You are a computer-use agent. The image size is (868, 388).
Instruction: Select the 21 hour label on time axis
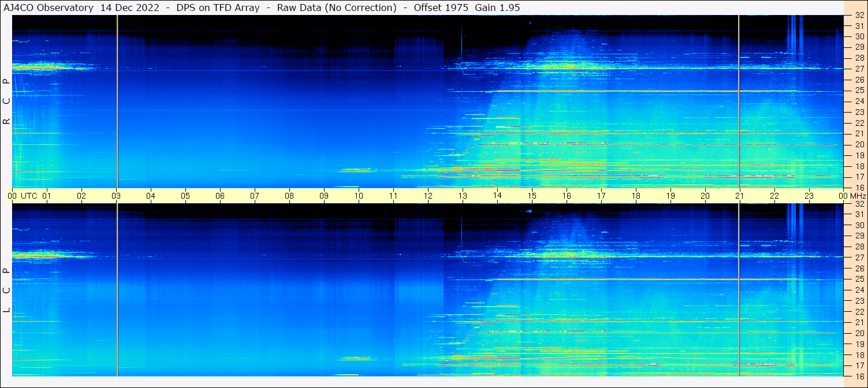click(x=740, y=196)
